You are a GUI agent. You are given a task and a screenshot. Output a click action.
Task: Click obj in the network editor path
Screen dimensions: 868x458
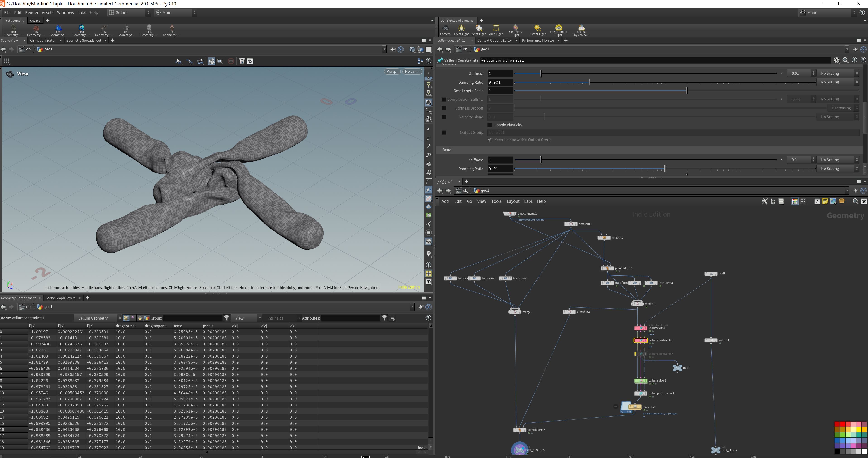[x=465, y=191]
